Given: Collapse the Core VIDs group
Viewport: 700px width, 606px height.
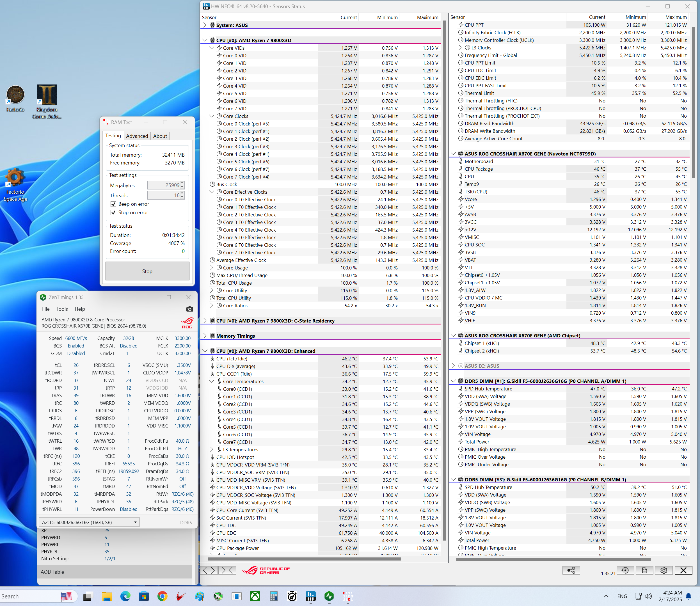Looking at the screenshot, I should 212,48.
